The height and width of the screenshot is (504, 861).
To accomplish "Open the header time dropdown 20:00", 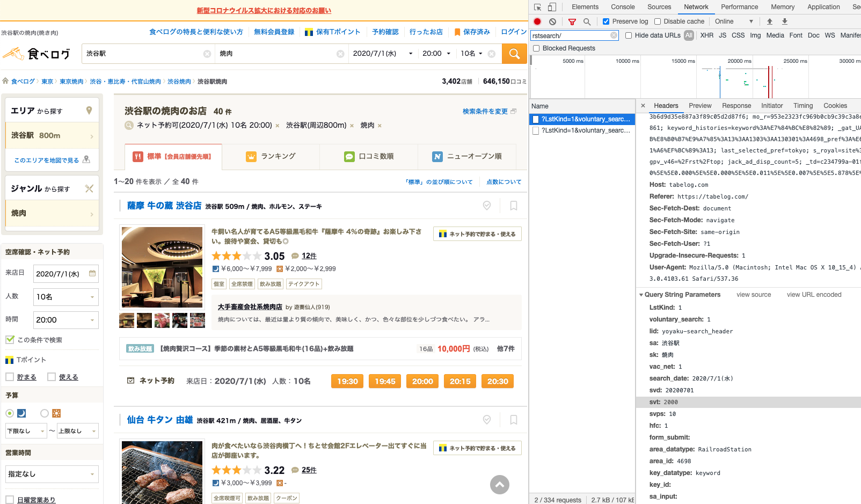I will [x=436, y=54].
